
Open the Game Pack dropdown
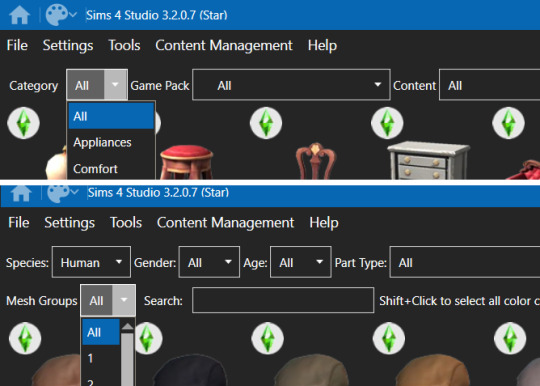point(291,85)
